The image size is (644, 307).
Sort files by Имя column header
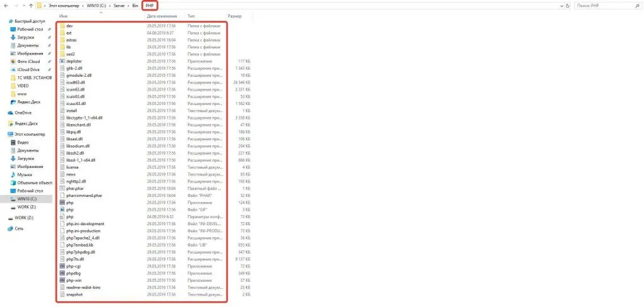64,16
